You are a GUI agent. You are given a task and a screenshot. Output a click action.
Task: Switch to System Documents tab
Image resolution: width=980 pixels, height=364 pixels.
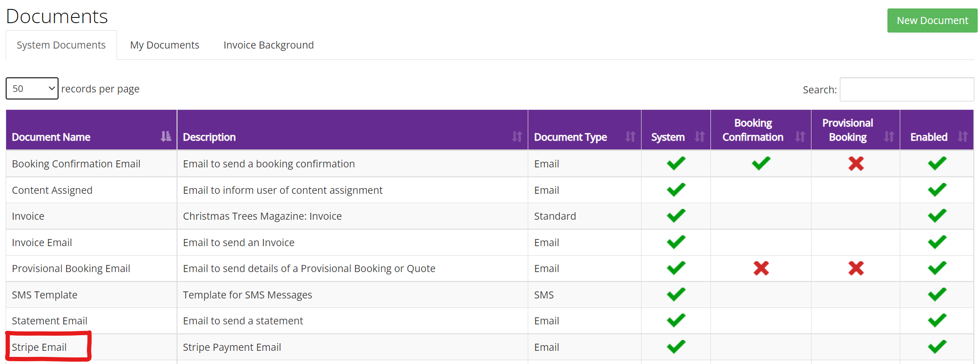61,45
